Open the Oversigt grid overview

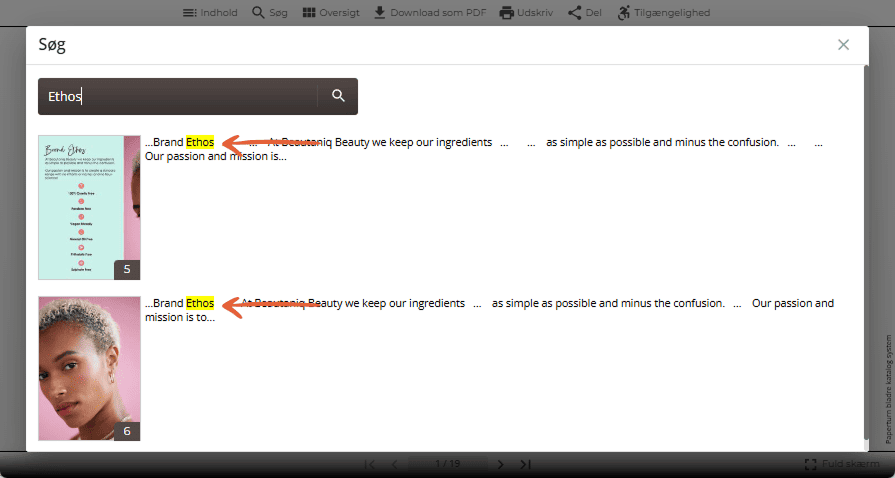click(331, 13)
